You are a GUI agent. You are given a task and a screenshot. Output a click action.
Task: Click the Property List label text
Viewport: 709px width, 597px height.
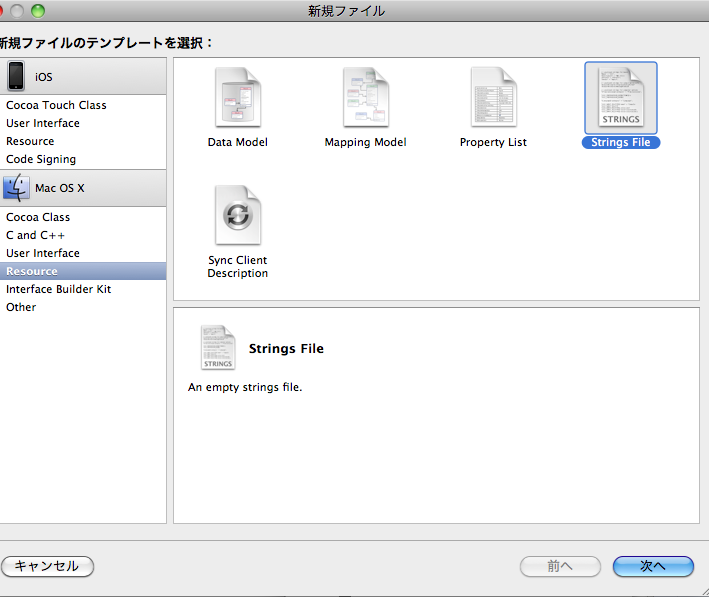493,142
